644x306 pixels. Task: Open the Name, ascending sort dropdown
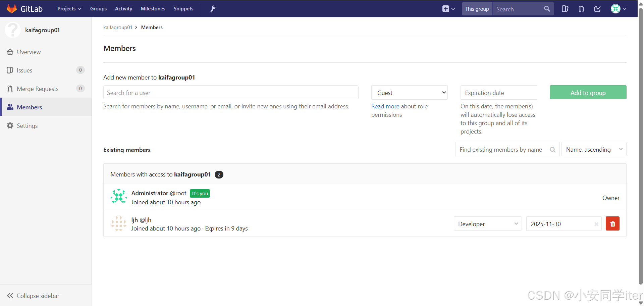pos(594,150)
